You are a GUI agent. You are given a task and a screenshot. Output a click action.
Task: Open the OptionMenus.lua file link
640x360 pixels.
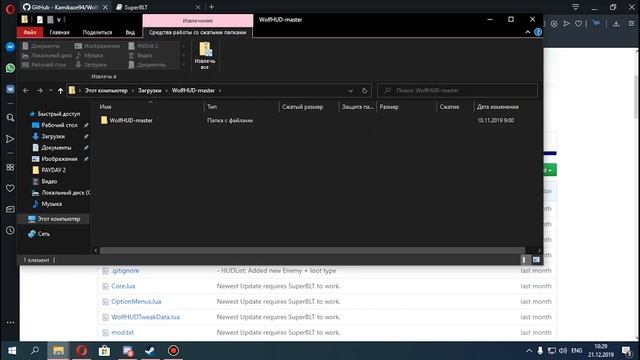click(136, 302)
